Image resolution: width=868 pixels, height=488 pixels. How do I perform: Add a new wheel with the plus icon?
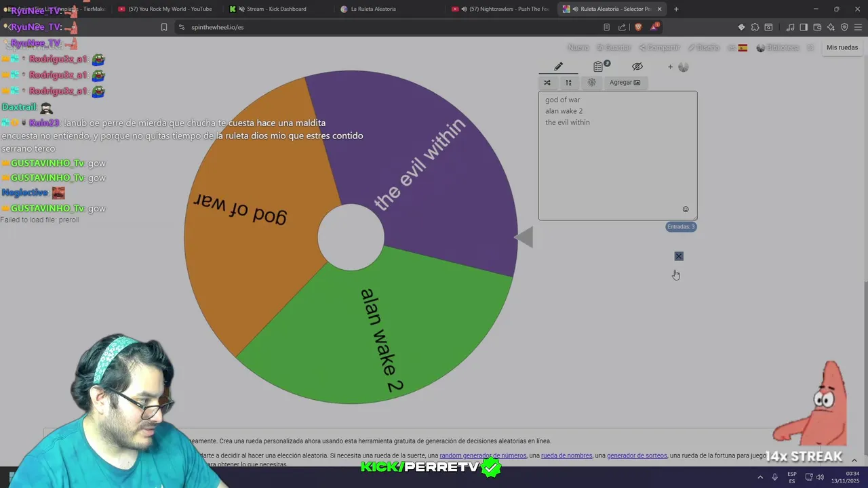click(670, 66)
